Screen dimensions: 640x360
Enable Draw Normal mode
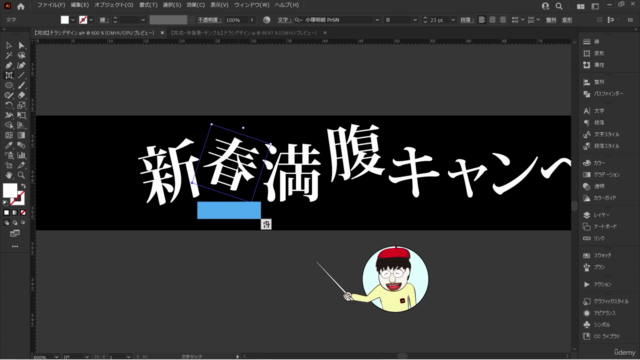[6, 223]
